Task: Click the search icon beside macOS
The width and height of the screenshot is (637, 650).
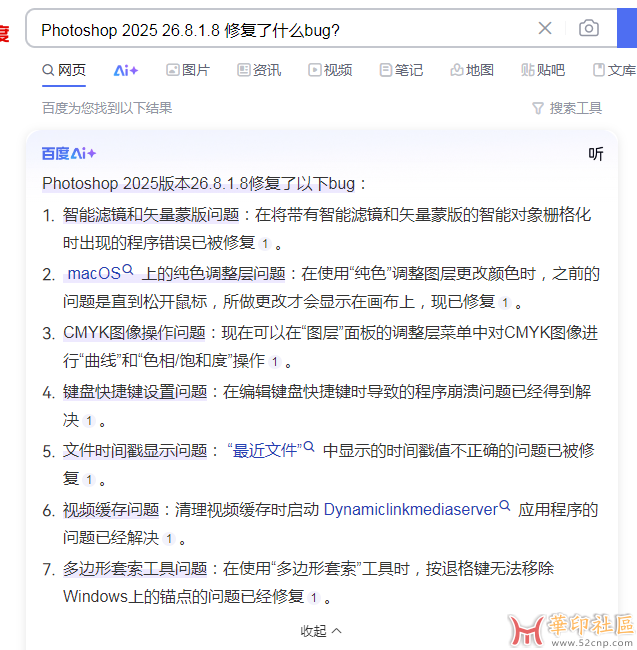Action: coord(128,271)
